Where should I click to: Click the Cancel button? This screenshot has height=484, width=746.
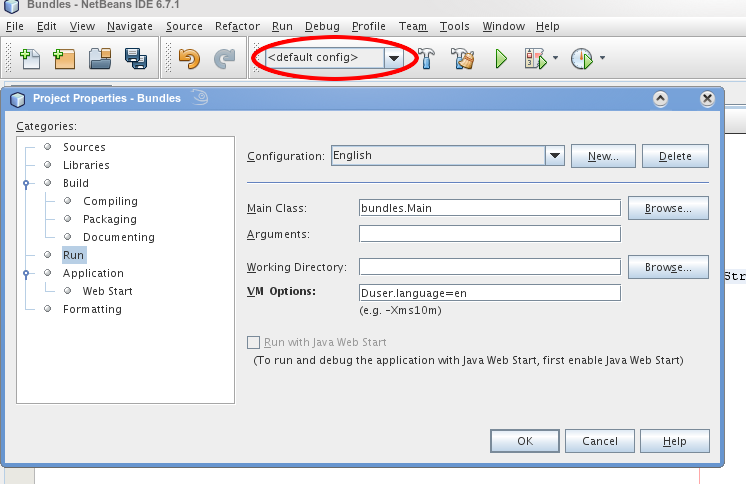600,441
